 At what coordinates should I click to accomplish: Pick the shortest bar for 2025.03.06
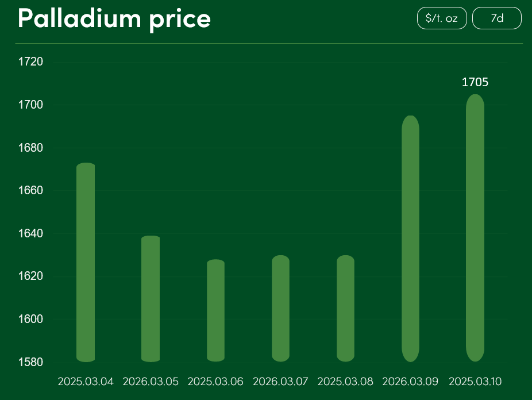tap(215, 310)
